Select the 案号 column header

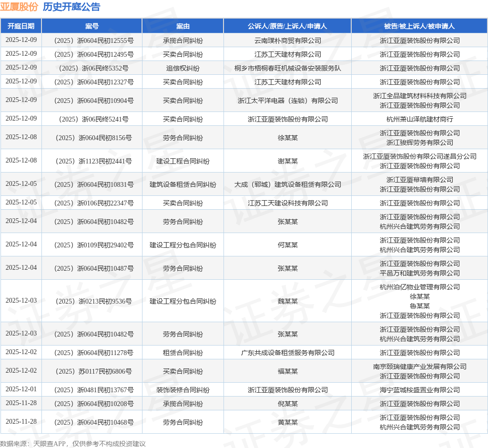coord(92,26)
